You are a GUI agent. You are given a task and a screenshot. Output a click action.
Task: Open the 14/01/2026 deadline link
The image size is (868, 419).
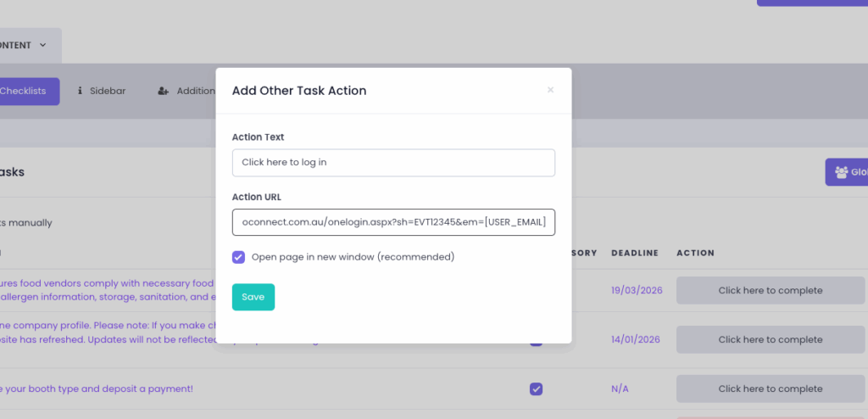click(x=637, y=339)
